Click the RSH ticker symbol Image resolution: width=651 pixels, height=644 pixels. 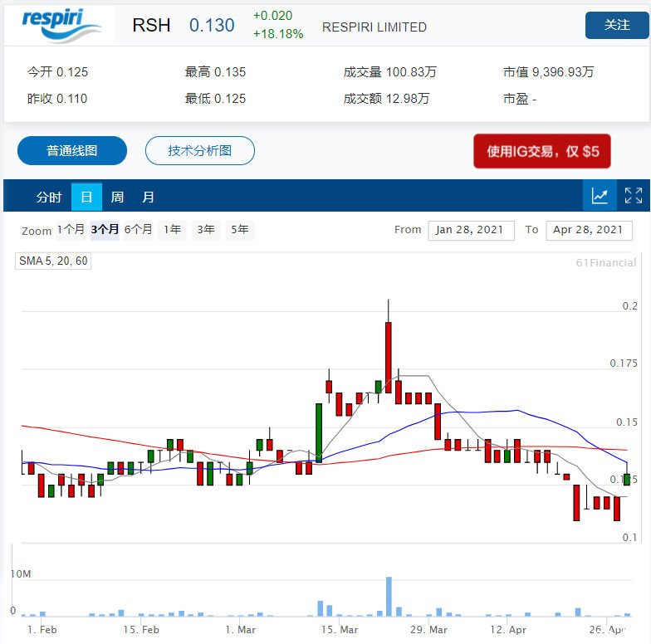pyautogui.click(x=151, y=25)
